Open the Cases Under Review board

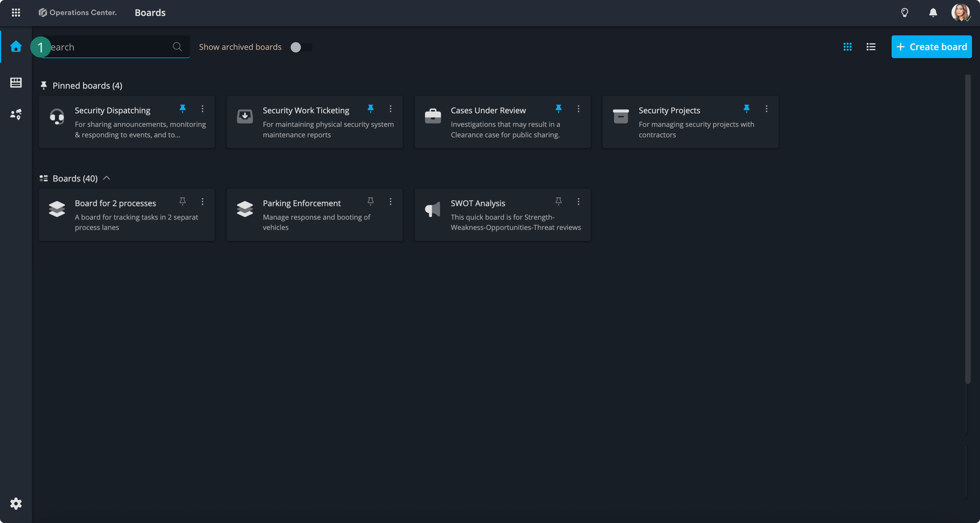pos(488,111)
